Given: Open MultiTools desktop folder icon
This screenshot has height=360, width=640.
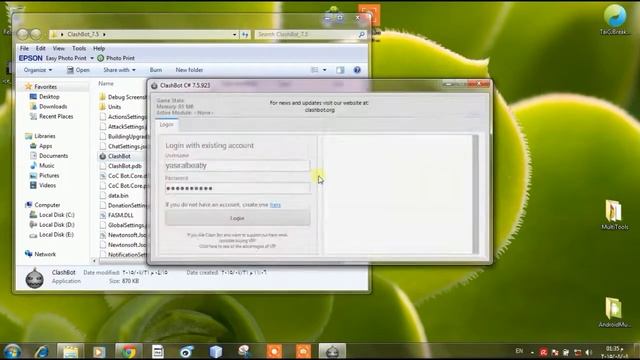Looking at the screenshot, I should (x=614, y=214).
